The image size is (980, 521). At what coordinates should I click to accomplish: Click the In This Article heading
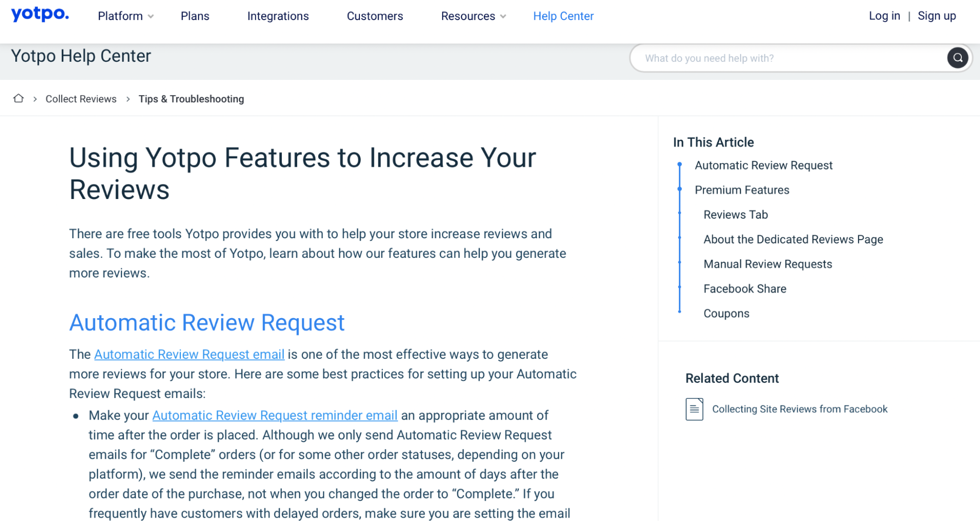pyautogui.click(x=713, y=142)
